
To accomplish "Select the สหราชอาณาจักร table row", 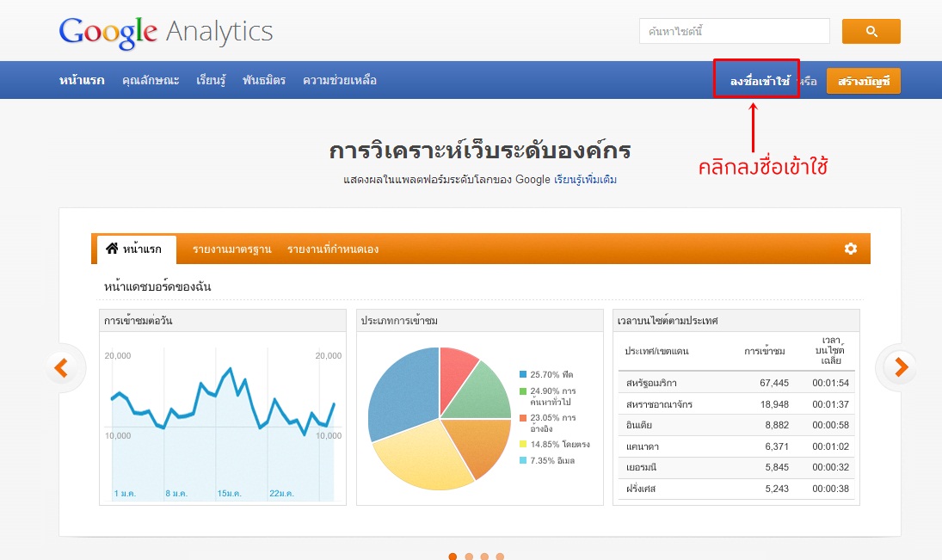I will tap(736, 404).
